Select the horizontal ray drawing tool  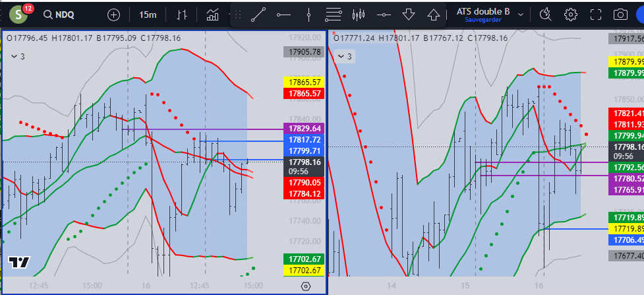pos(283,15)
